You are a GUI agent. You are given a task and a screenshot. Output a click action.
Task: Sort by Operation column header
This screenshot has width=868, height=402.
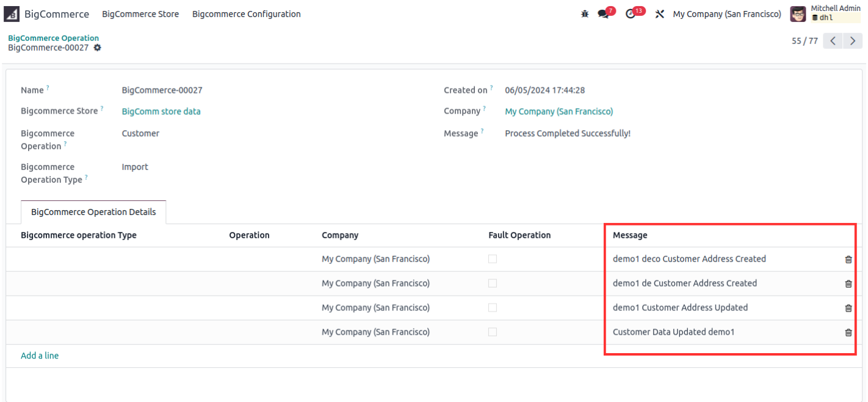pyautogui.click(x=249, y=235)
